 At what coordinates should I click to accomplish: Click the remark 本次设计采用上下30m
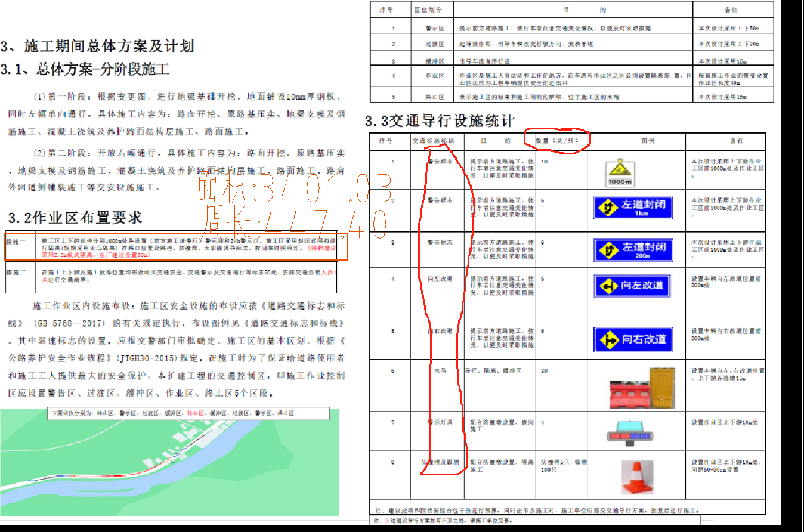(x=729, y=44)
